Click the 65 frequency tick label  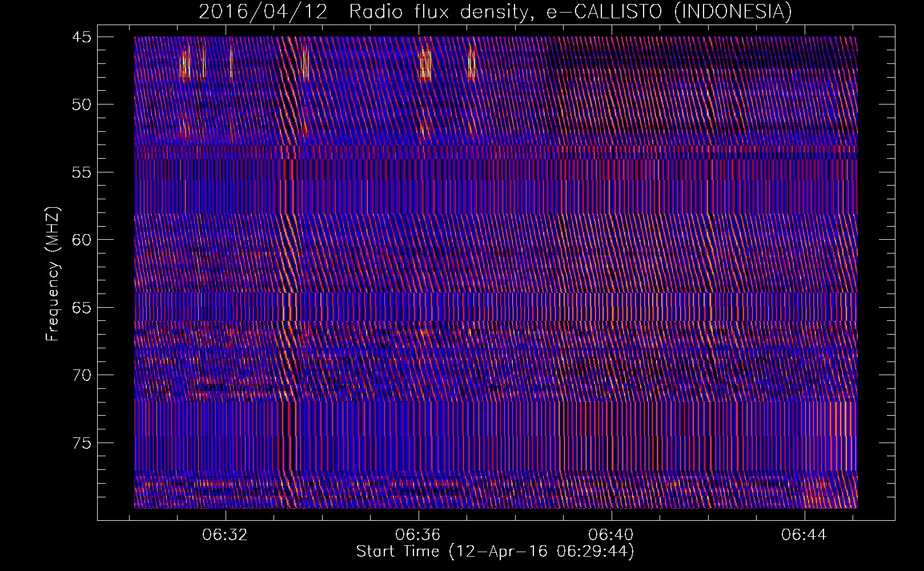click(x=81, y=308)
